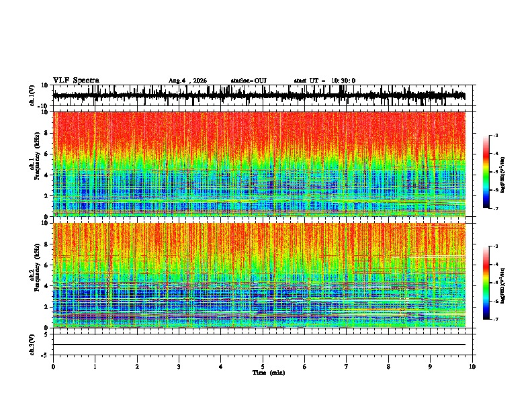Image resolution: width=532 pixels, height=411 pixels.
Task: Click the ch.2 colorbar log(PSD) unit label
Action: [502, 285]
